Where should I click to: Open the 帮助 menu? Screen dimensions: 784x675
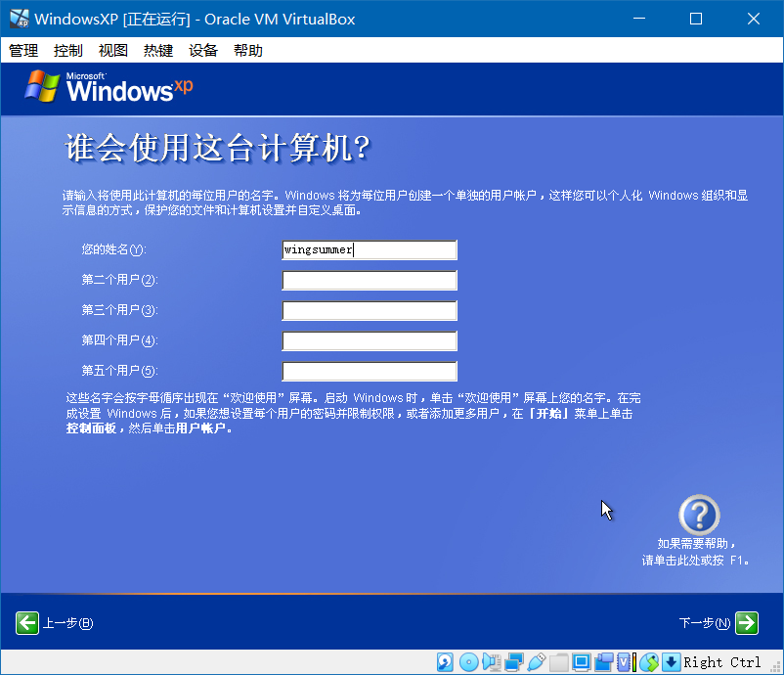pyautogui.click(x=248, y=50)
